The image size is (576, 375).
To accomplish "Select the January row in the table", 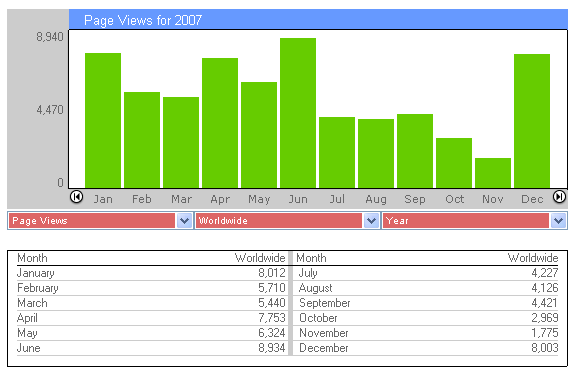I will click(x=151, y=273).
